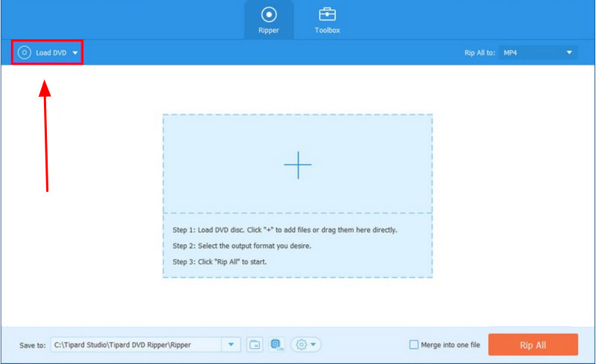
Task: Open the Rip All to MP4 dropdown
Action: pos(539,53)
